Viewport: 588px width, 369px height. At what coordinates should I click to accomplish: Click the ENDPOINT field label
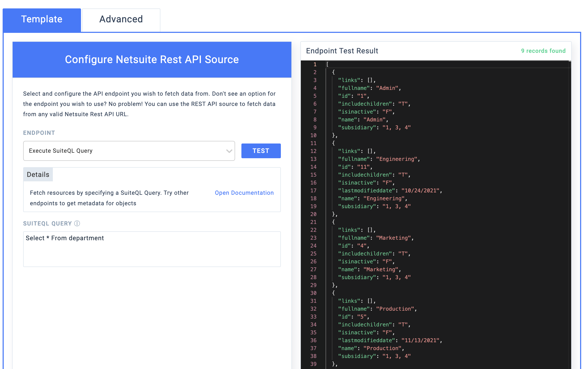coord(39,133)
